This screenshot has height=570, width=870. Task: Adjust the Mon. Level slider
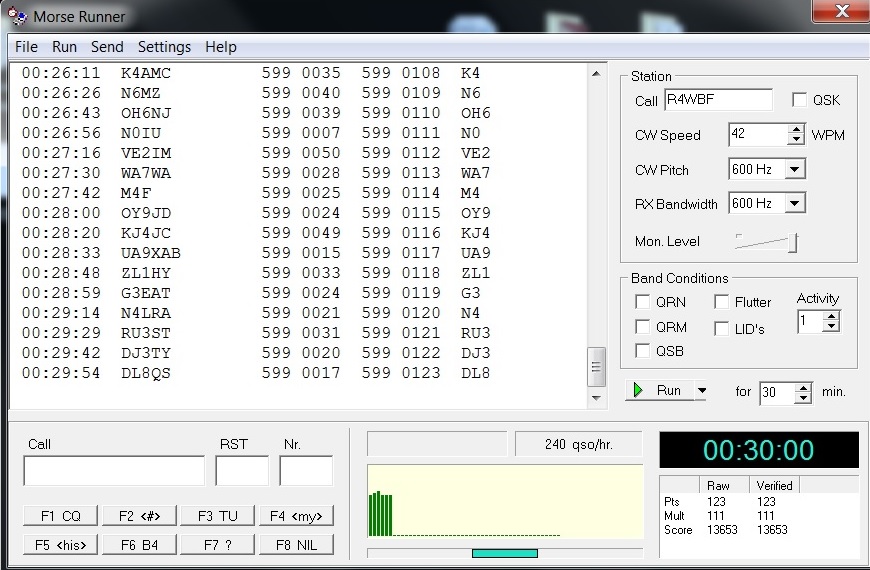(794, 242)
